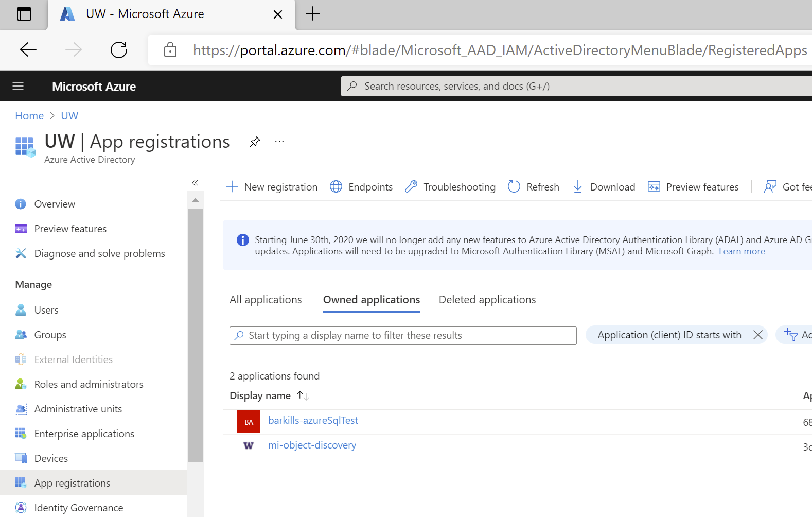
Task: Pin the App registrations blade
Action: click(255, 142)
